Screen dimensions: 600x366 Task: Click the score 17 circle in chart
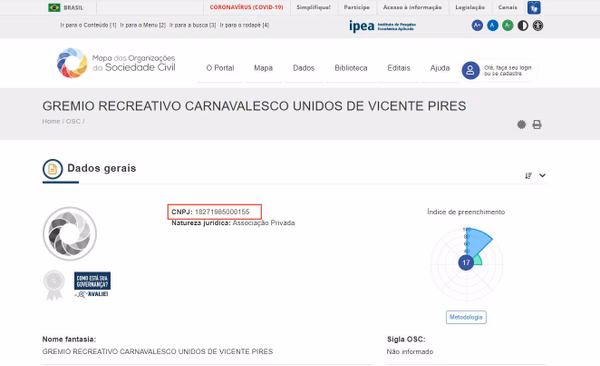[466, 263]
